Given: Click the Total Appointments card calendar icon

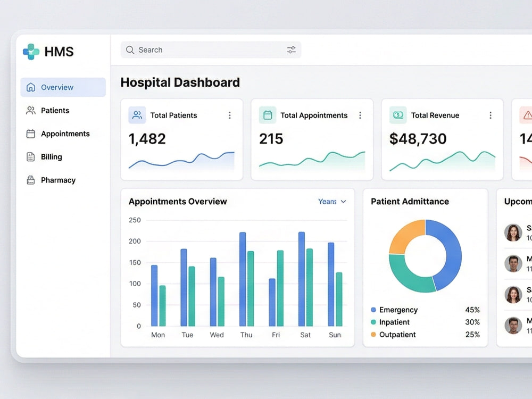Looking at the screenshot, I should pyautogui.click(x=268, y=115).
